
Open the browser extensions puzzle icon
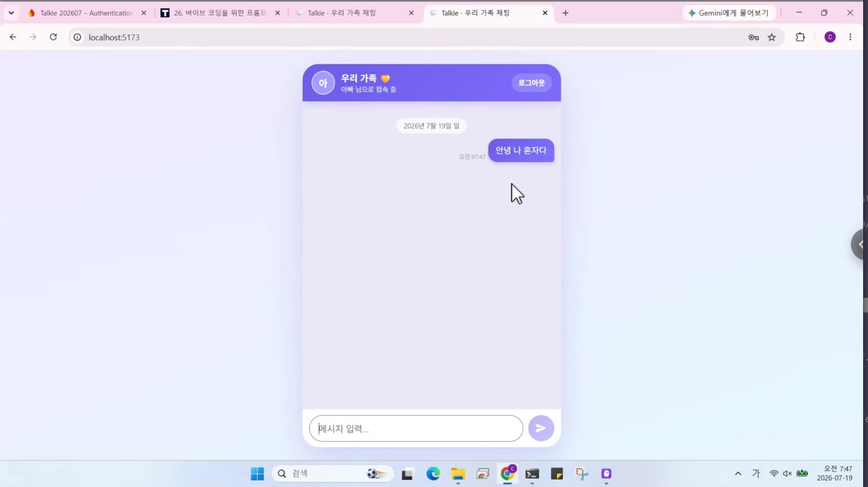[800, 37]
